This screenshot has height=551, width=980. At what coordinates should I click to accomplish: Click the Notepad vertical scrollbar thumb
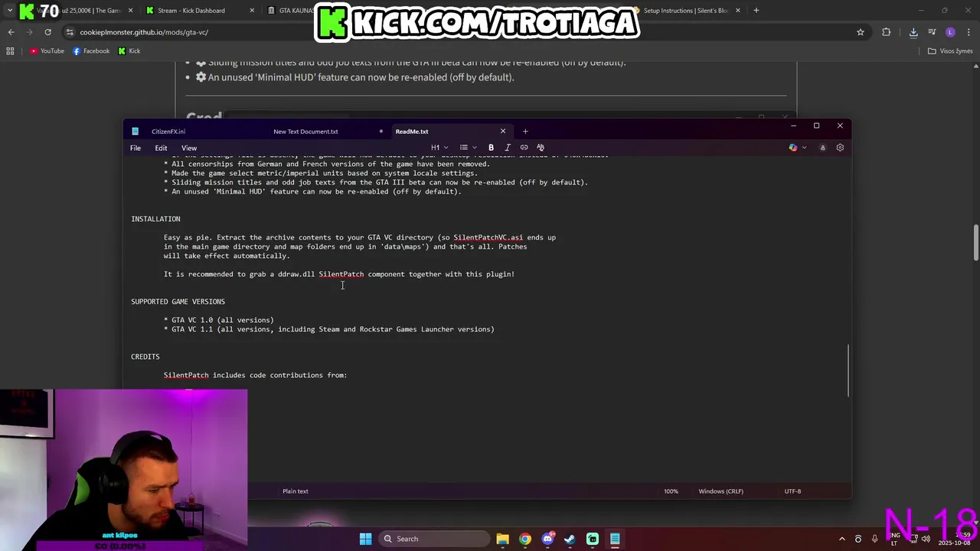pyautogui.click(x=848, y=370)
